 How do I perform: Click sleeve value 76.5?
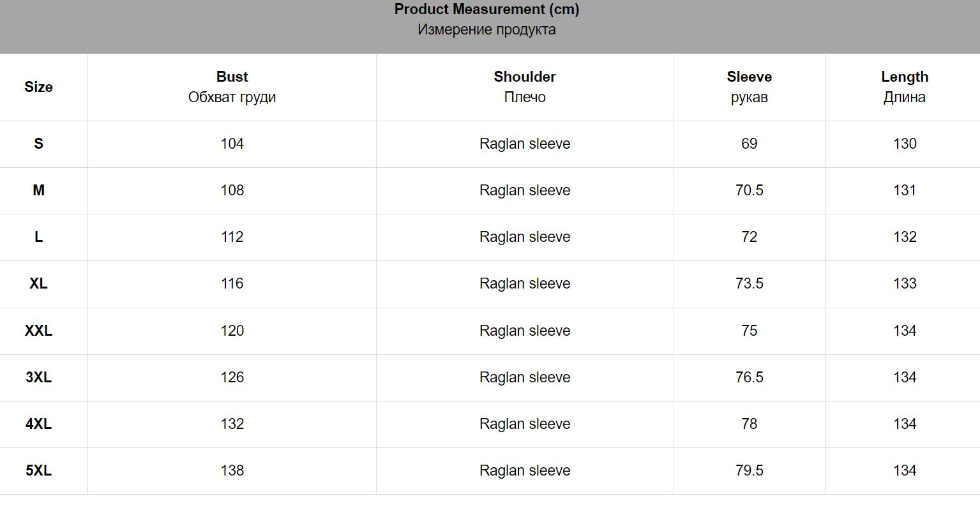(749, 378)
